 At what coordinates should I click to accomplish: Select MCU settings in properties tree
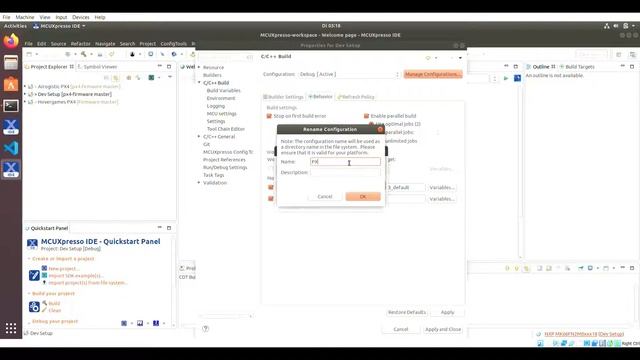coord(222,113)
